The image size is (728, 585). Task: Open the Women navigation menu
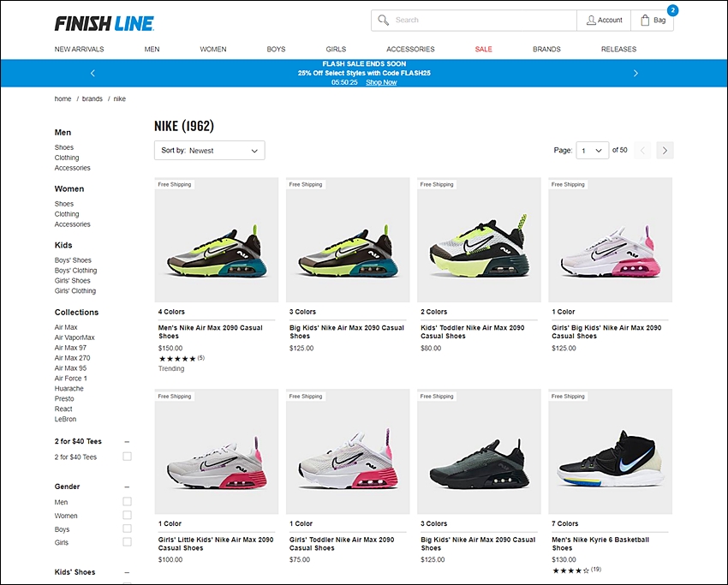tap(213, 49)
